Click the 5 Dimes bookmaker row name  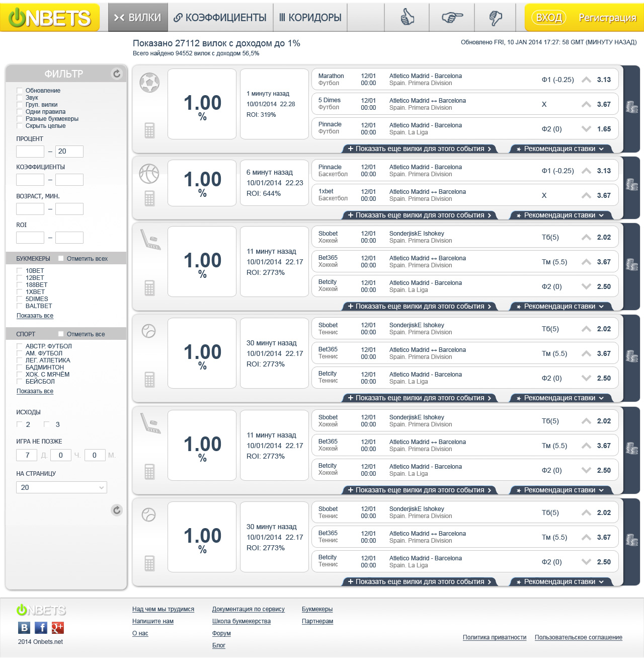coord(329,100)
